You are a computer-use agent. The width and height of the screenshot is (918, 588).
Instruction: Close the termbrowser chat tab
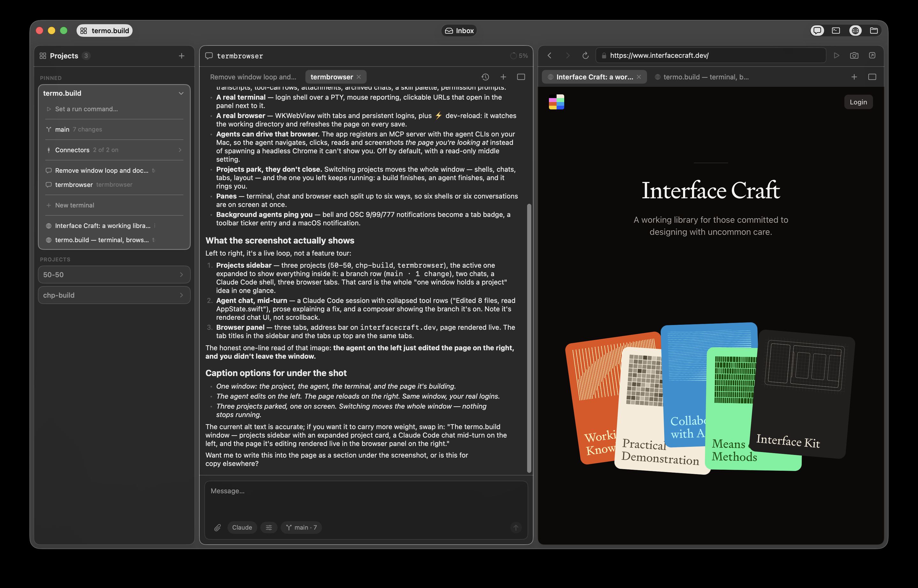tap(359, 77)
